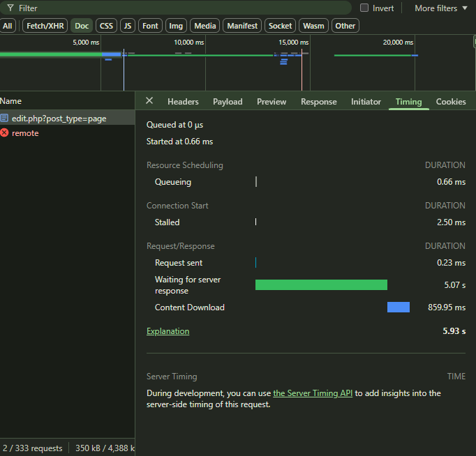Open the Initiator tab
Screen dimensions: 476x456
[x=366, y=102]
